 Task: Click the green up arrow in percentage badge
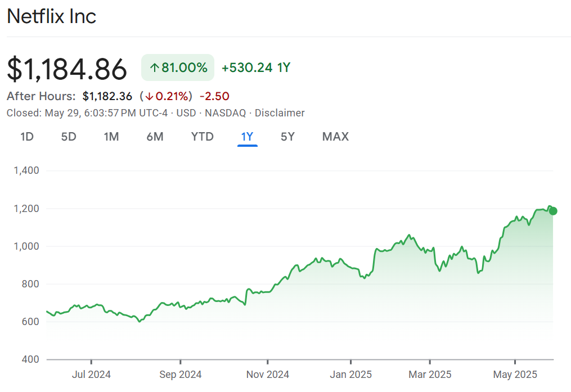click(155, 68)
